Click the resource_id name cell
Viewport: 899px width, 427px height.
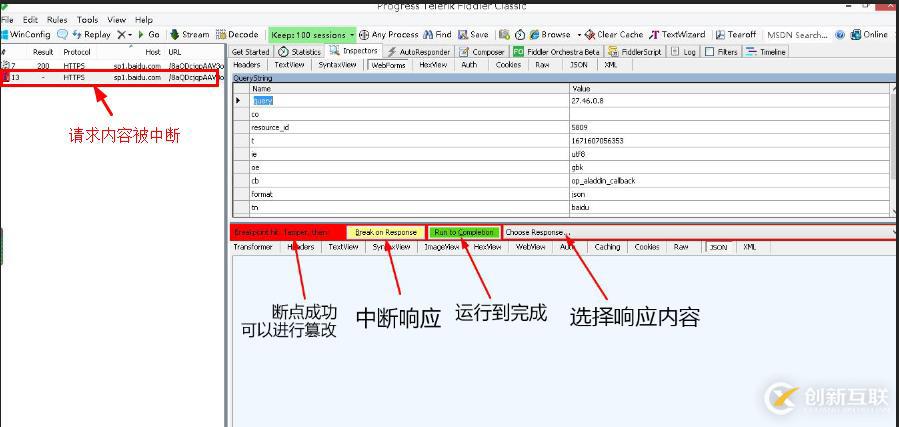[409, 127]
